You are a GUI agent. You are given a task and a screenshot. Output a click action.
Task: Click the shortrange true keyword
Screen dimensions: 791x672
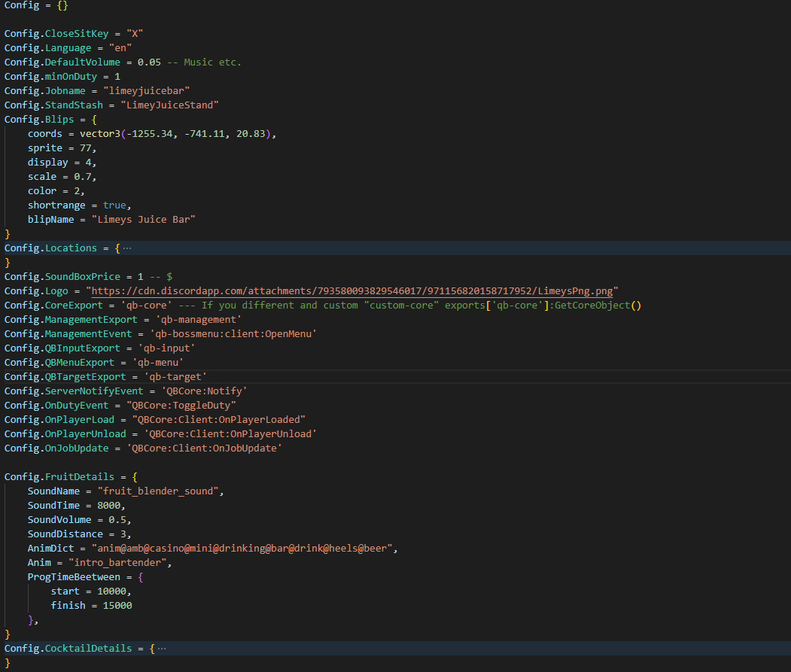114,205
